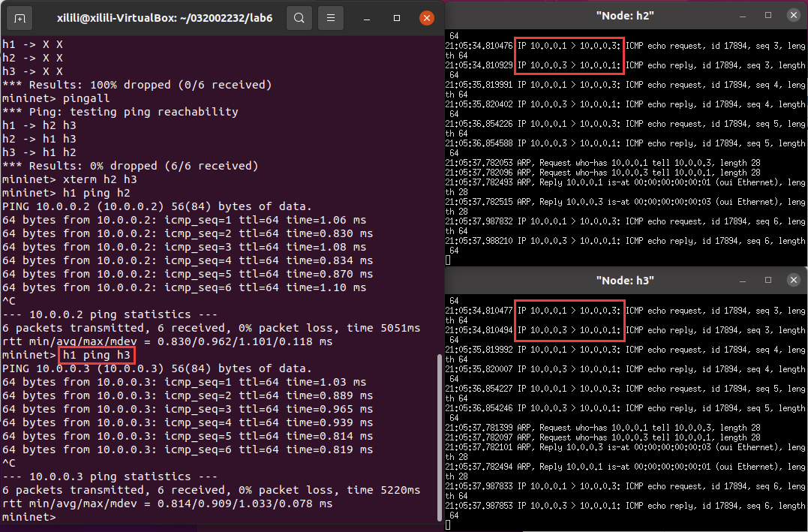Image resolution: width=808 pixels, height=532 pixels.
Task: Click h3 line timestamped 21:05:34.810494
Action: click(x=625, y=335)
